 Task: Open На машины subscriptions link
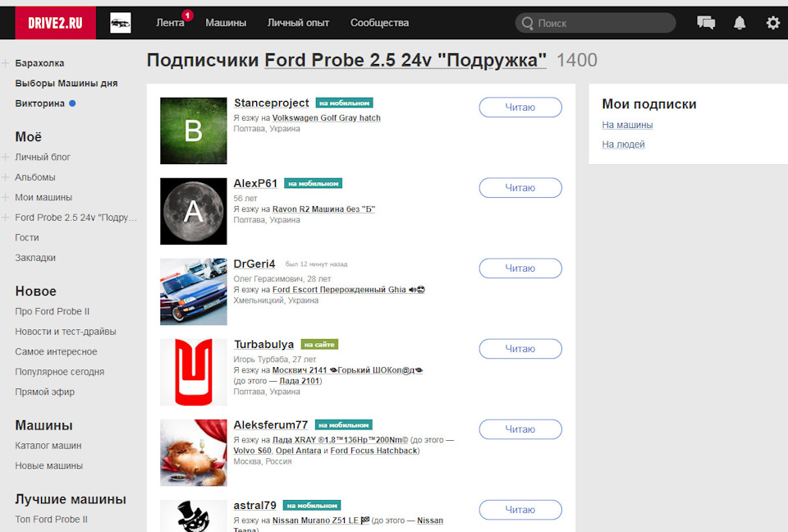[x=627, y=125]
